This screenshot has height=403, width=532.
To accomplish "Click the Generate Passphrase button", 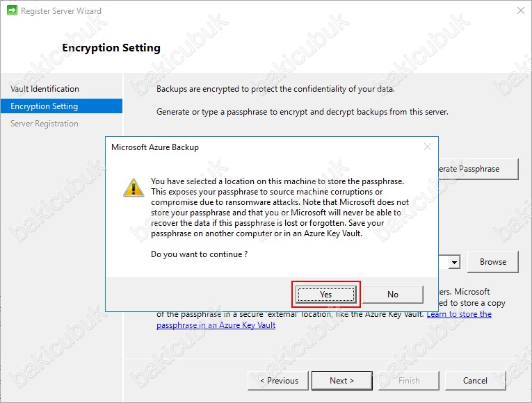I will [x=478, y=169].
